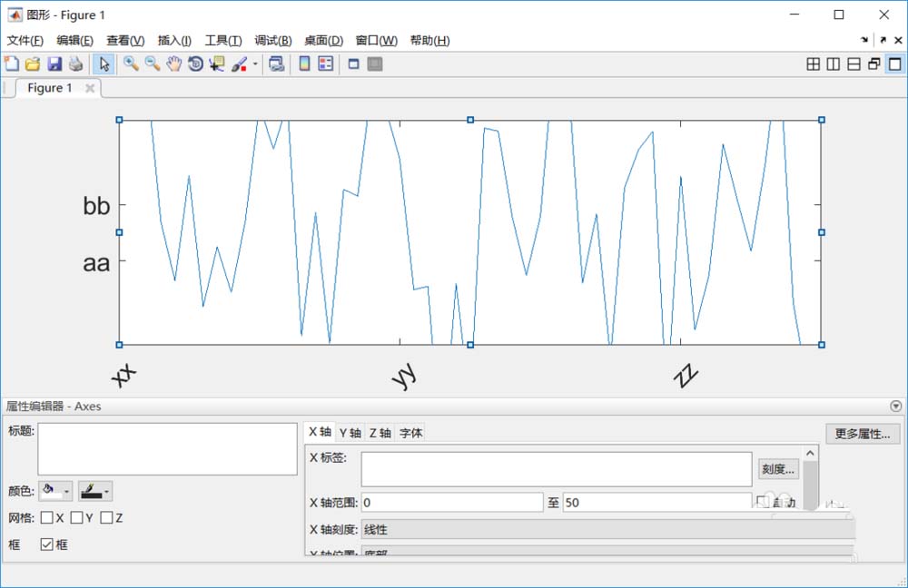Select the Zoom In magnifier tool
The width and height of the screenshot is (908, 588).
(x=131, y=64)
